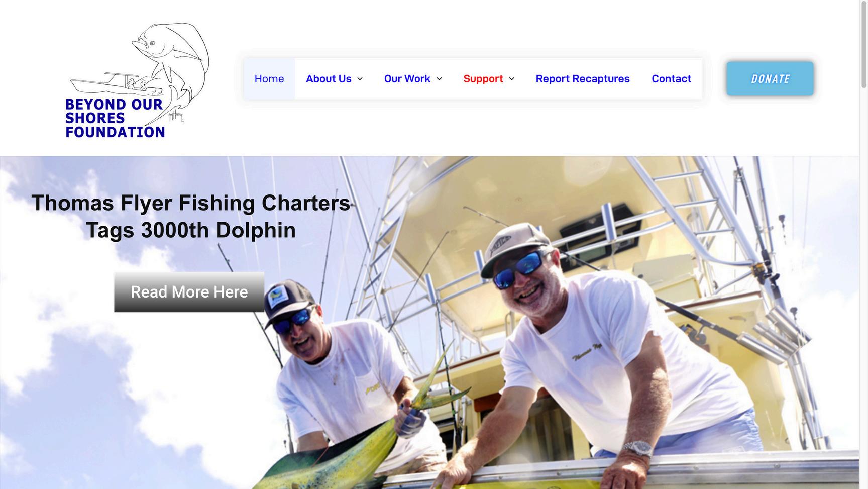The height and width of the screenshot is (489, 868).
Task: Expand the Our Work chevron arrow
Action: pos(439,79)
